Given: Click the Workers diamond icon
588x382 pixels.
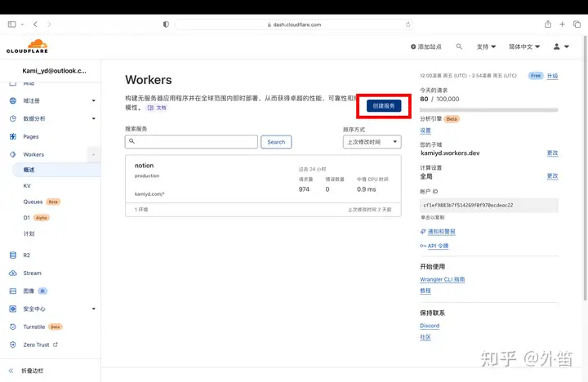Looking at the screenshot, I should coord(13,154).
